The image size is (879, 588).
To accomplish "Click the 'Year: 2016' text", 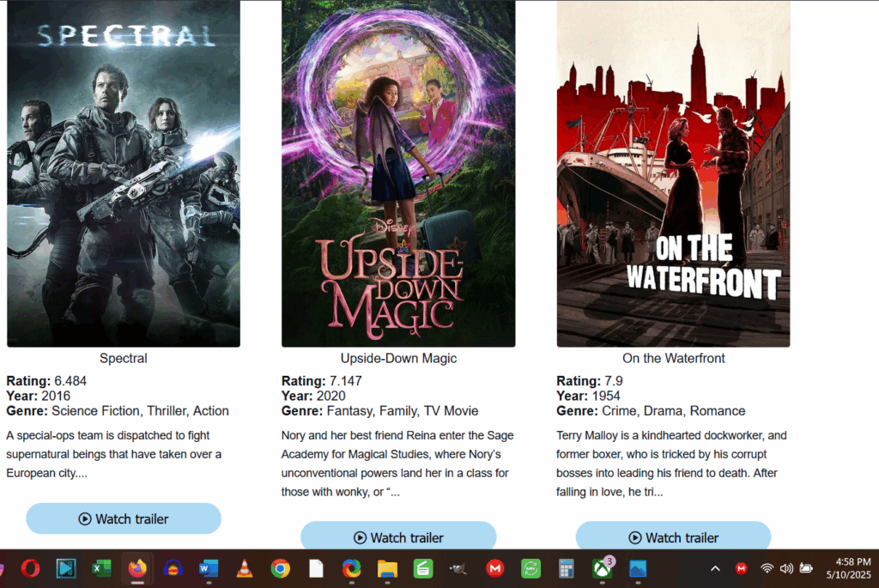I will click(38, 396).
